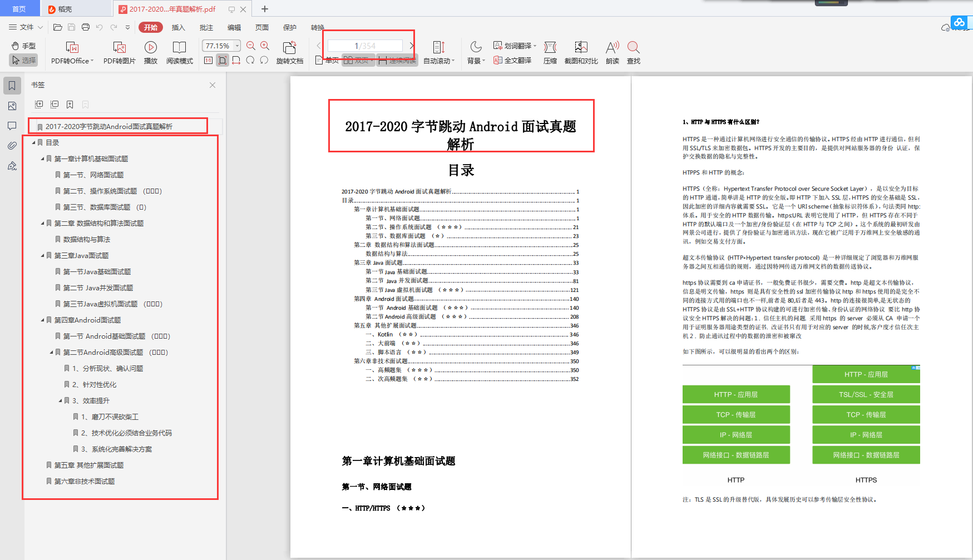Image resolution: width=973 pixels, height=560 pixels.
Task: Enter 阅读模式 reading mode
Action: pyautogui.click(x=179, y=53)
